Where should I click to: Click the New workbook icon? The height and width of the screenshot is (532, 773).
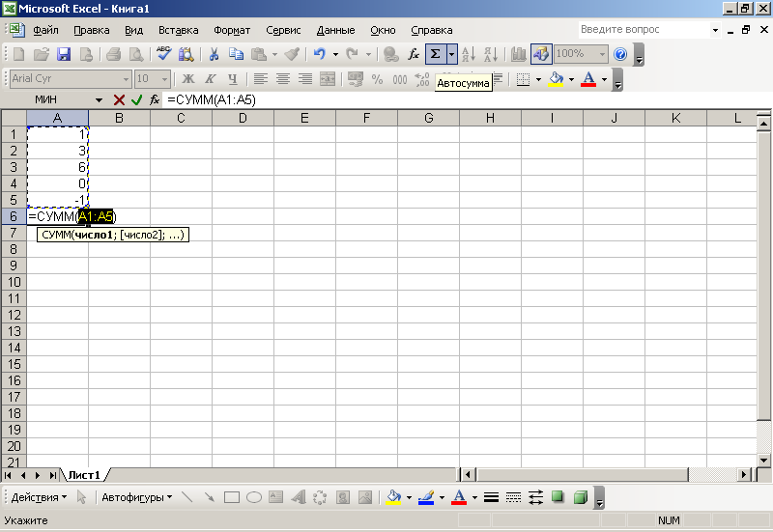pos(18,54)
